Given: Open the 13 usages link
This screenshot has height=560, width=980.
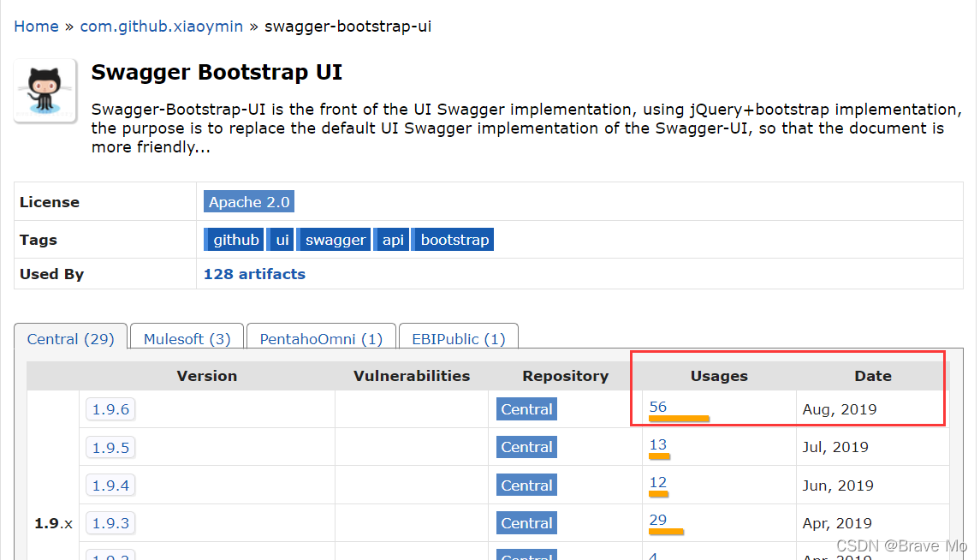Looking at the screenshot, I should coord(658,444).
